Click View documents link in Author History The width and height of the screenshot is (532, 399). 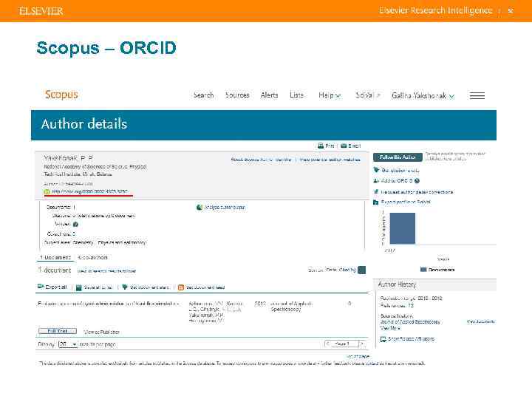(480, 321)
